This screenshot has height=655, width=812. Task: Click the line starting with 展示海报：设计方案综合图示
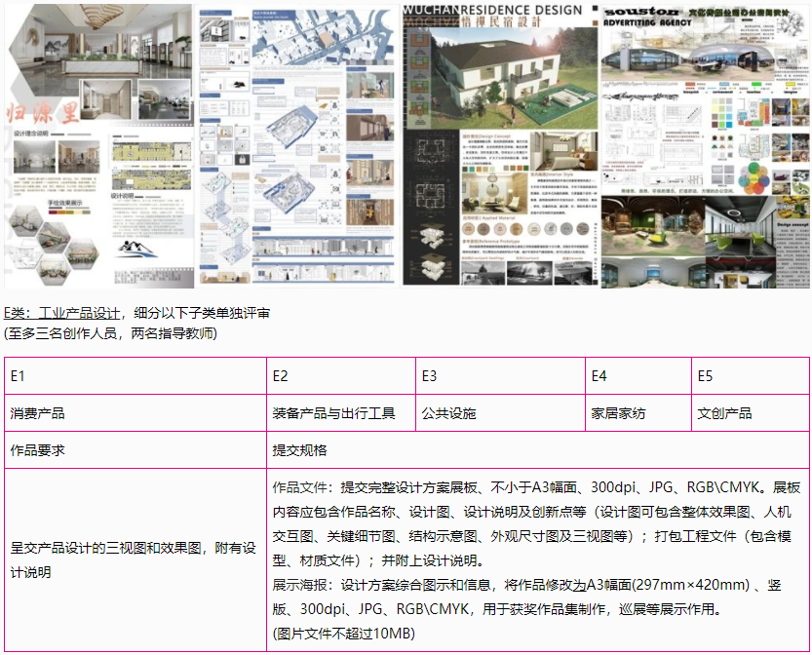click(526, 585)
